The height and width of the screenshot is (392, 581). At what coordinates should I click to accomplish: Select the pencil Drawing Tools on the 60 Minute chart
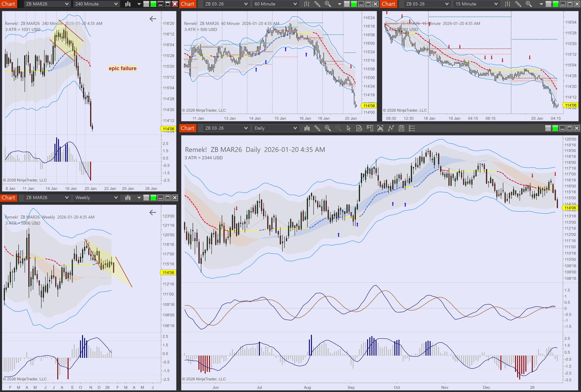[x=318, y=4]
